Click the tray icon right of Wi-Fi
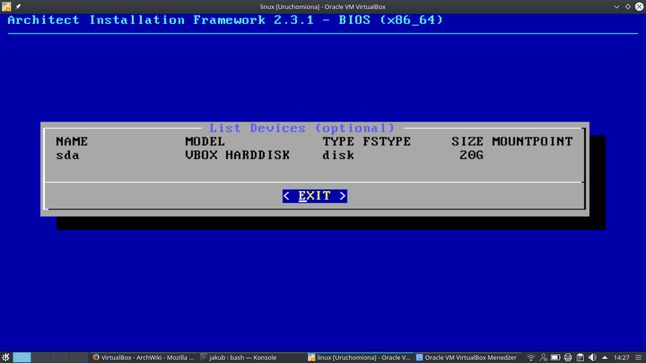This screenshot has width=646, height=363. pos(543,357)
